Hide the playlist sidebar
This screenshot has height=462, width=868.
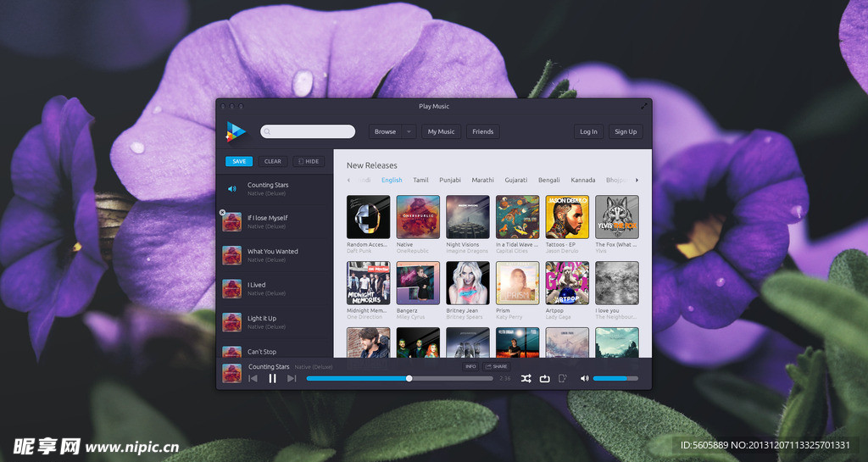309,162
